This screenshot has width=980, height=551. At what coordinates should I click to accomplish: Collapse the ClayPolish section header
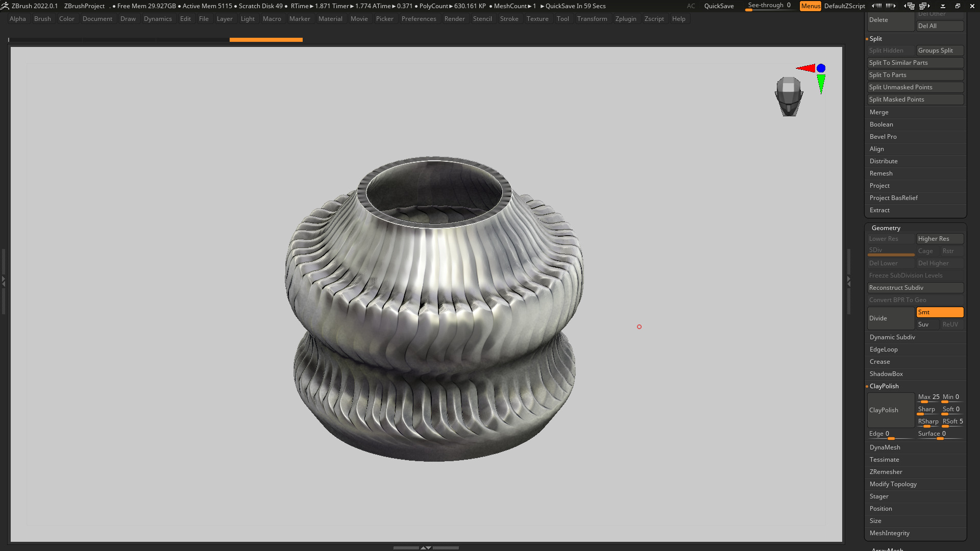point(884,386)
